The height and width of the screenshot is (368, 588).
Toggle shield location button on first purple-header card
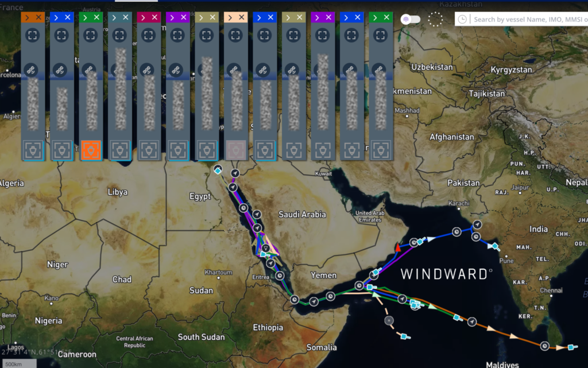coord(178,150)
